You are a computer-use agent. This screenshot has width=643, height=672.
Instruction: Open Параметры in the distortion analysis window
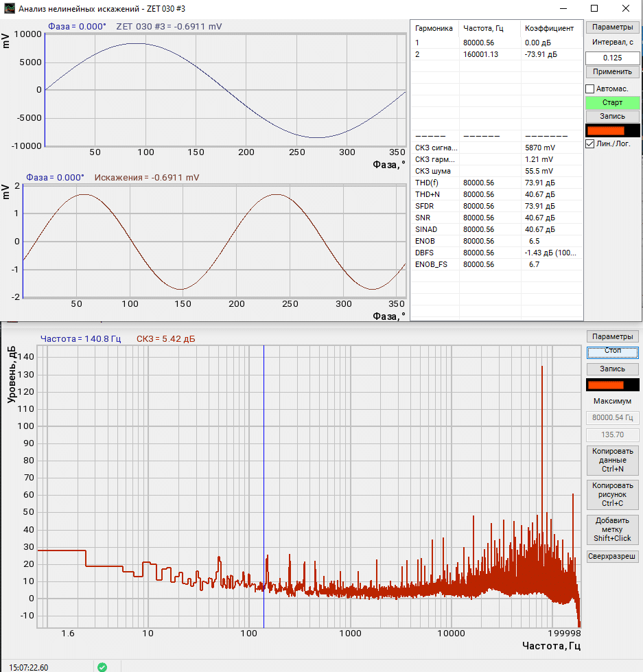click(x=612, y=28)
